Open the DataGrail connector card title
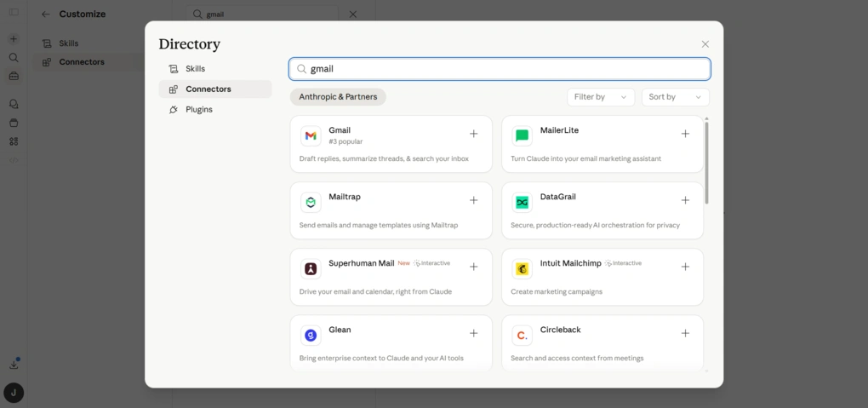This screenshot has width=868, height=408. click(558, 197)
